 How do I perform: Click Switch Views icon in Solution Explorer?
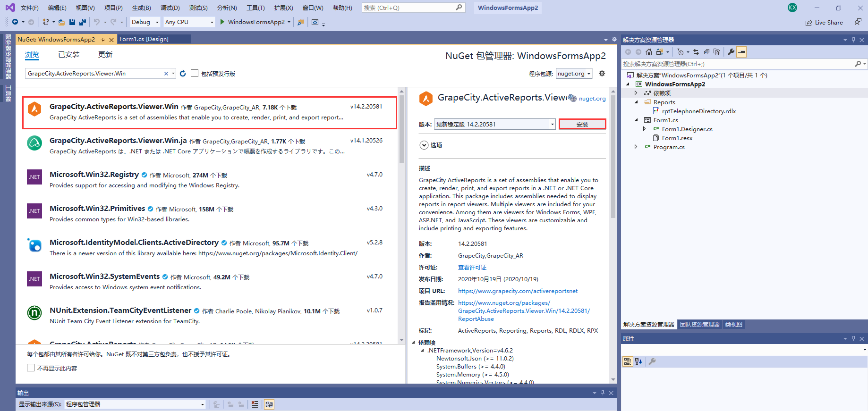tap(660, 52)
